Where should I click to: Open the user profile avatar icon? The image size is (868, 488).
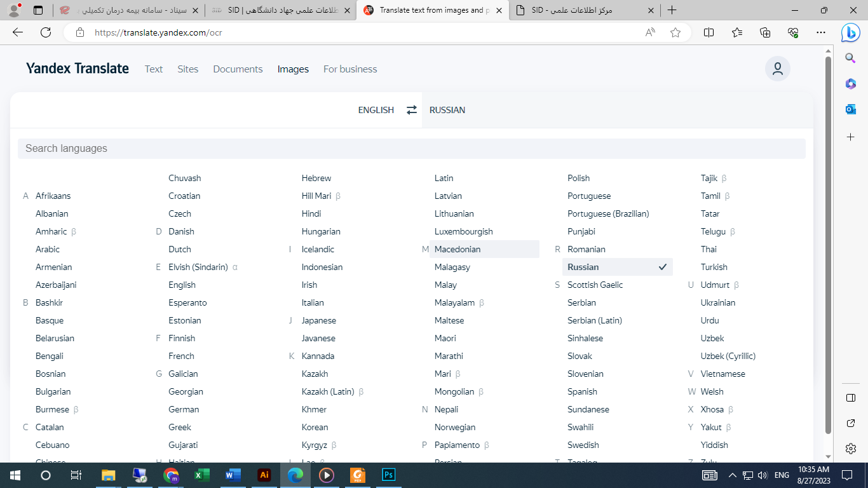[778, 69]
